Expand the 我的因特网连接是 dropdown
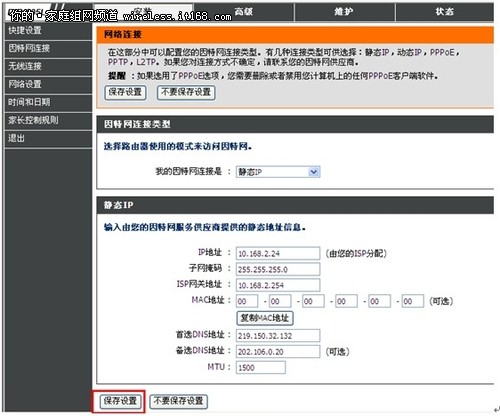The image size is (500, 416). [278, 172]
